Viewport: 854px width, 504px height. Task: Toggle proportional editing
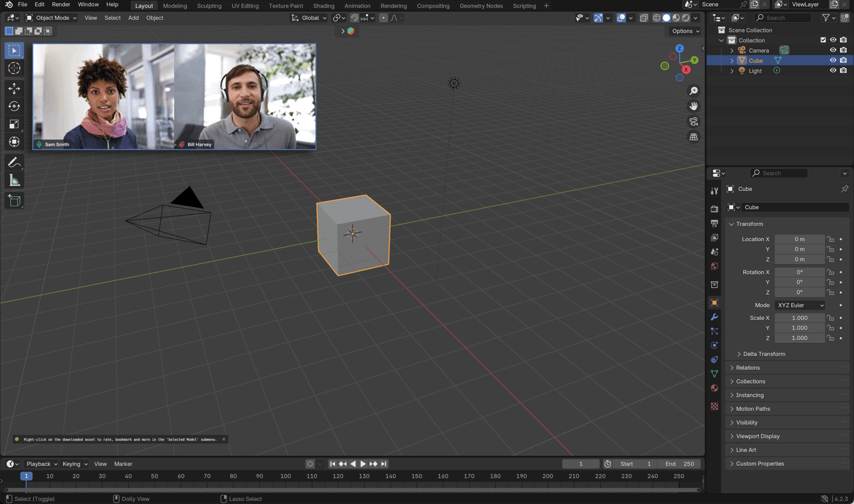coord(383,18)
